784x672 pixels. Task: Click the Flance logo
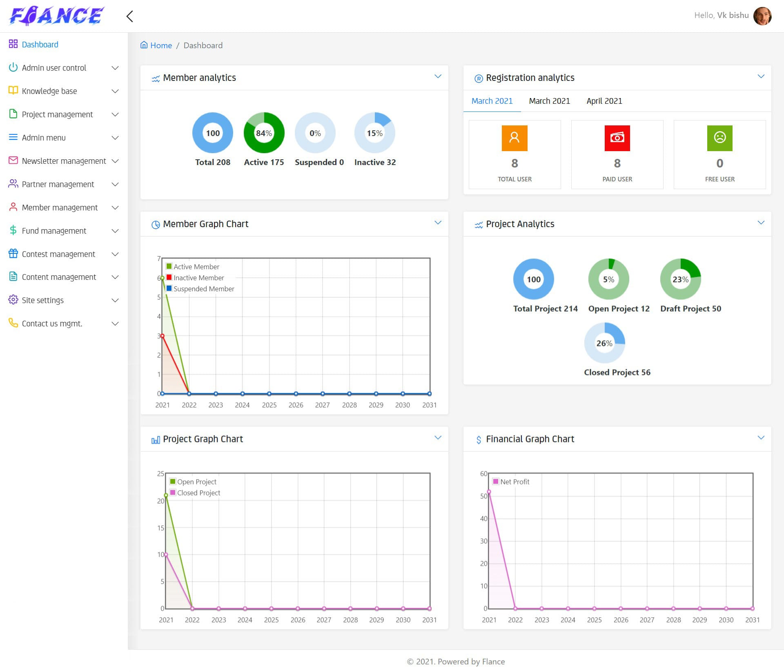pos(56,16)
